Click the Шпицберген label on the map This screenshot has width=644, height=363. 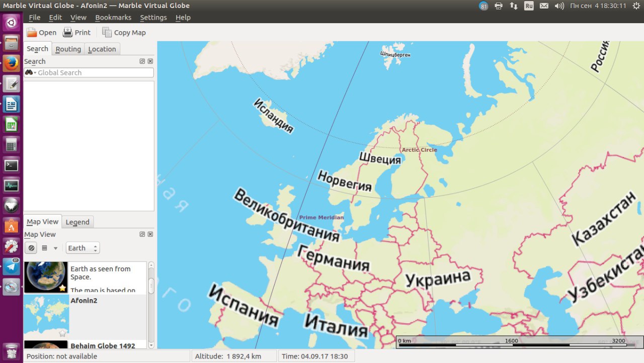pyautogui.click(x=395, y=54)
